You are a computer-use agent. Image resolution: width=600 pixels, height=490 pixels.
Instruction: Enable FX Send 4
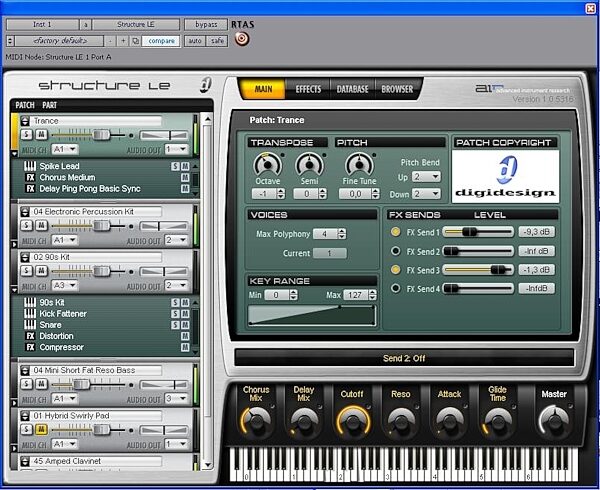395,288
